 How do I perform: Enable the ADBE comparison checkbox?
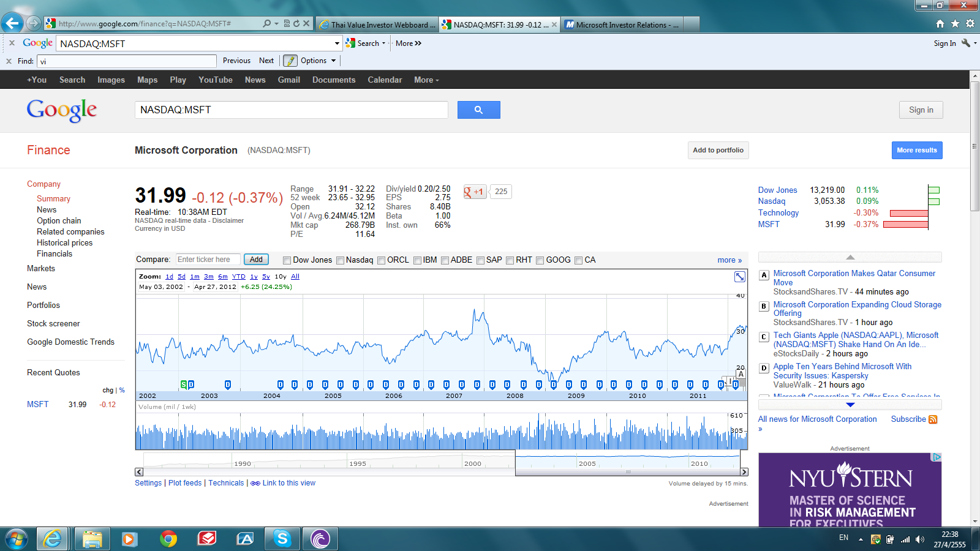coord(445,260)
